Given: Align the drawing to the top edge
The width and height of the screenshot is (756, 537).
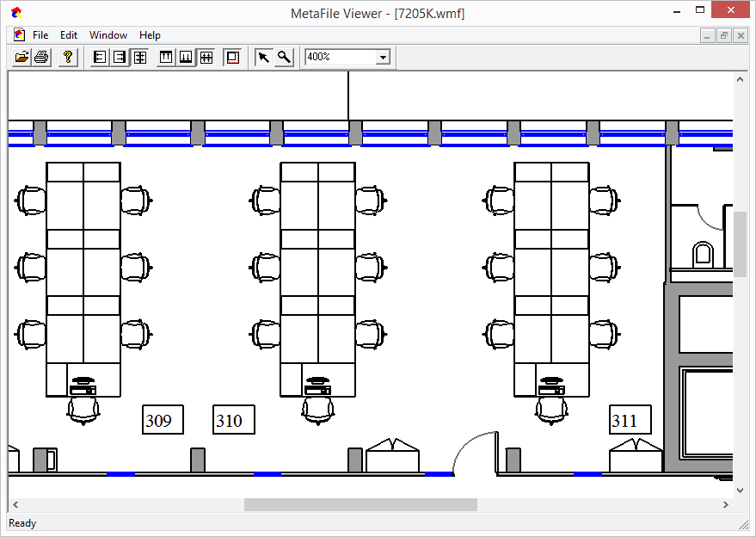Looking at the screenshot, I should click(164, 57).
